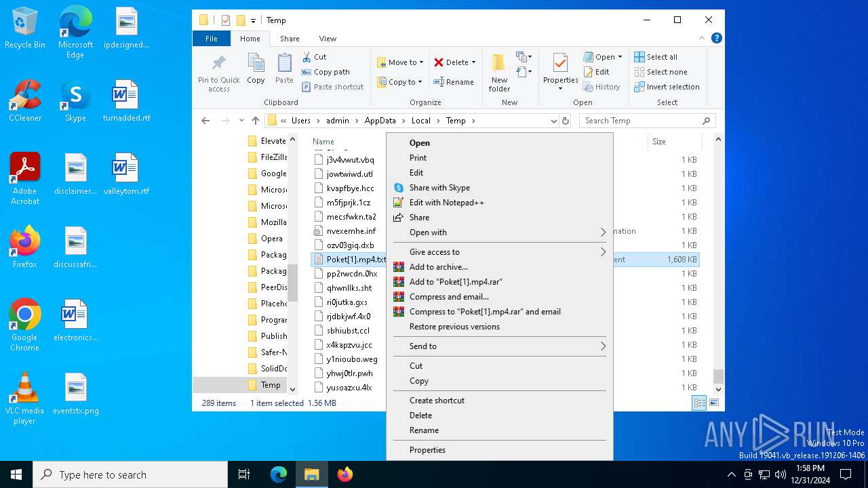
Task: Navigate back with the back arrow
Action: pyautogui.click(x=205, y=121)
